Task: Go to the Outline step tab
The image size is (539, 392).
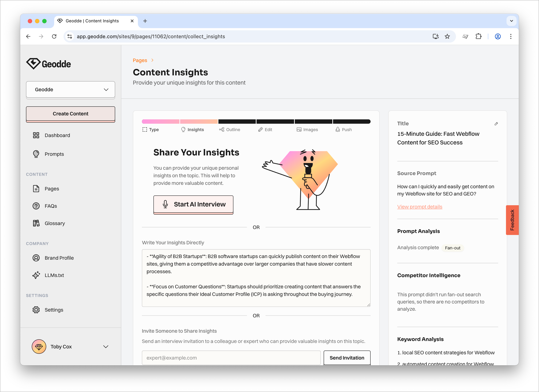Action: click(230, 130)
